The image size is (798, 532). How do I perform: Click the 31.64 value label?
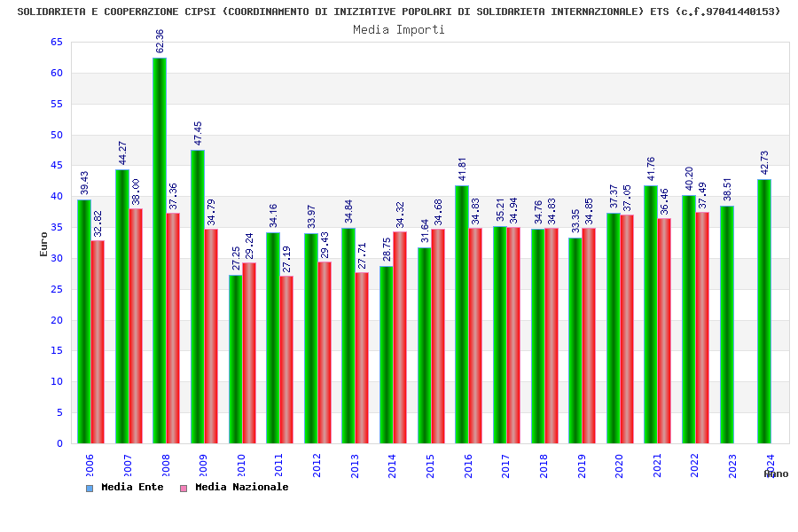425,231
